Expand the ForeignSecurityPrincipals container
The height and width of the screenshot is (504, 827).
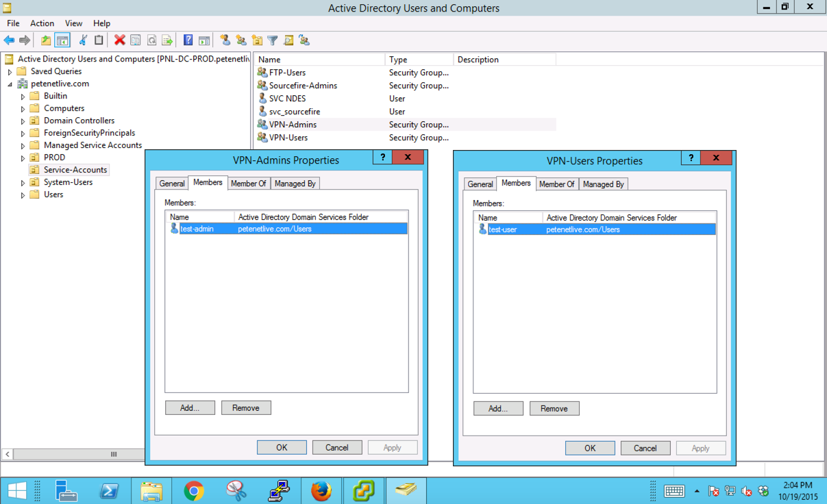pos(23,134)
